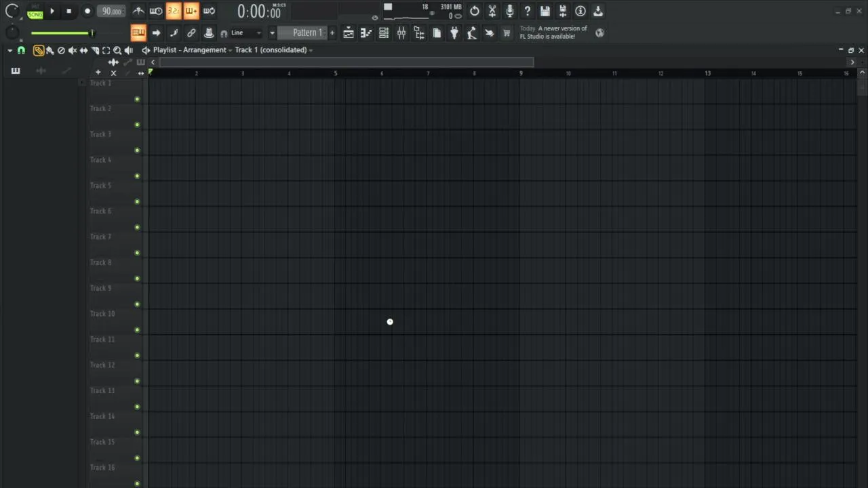
Task: Mute Track 5 using its green dot
Action: [137, 202]
